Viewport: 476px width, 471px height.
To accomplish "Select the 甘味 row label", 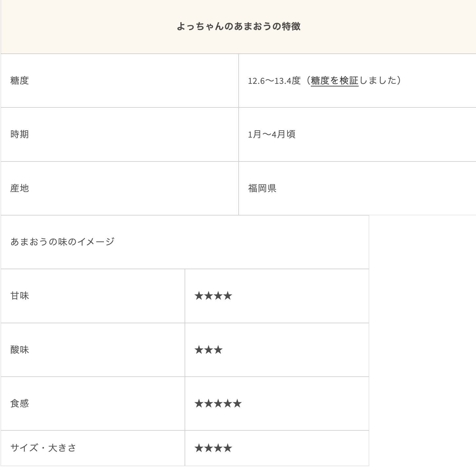I will (20, 296).
